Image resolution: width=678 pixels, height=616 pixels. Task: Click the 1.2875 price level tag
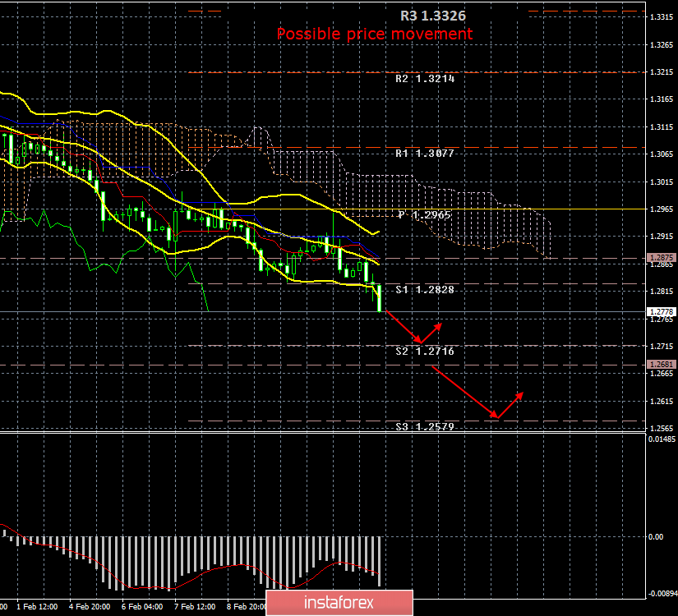click(662, 258)
